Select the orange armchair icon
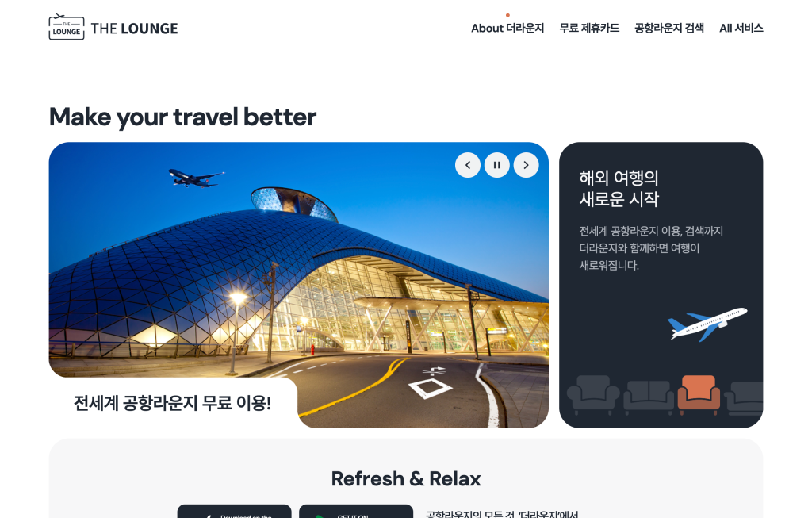Image resolution: width=812 pixels, height=518 pixels. (x=699, y=395)
